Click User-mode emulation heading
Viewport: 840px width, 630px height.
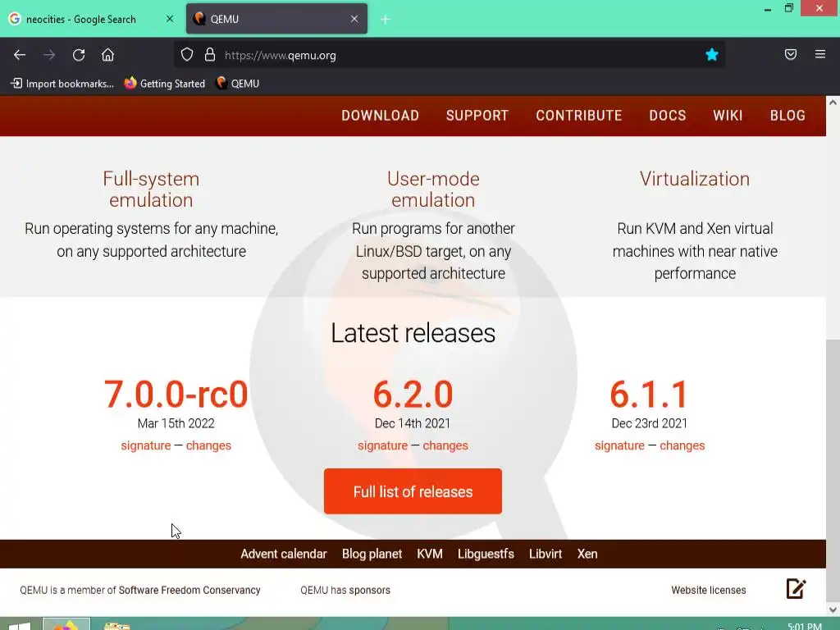[x=433, y=189]
